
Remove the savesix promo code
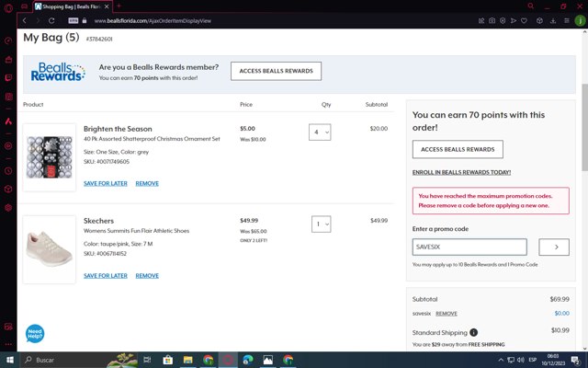point(447,314)
